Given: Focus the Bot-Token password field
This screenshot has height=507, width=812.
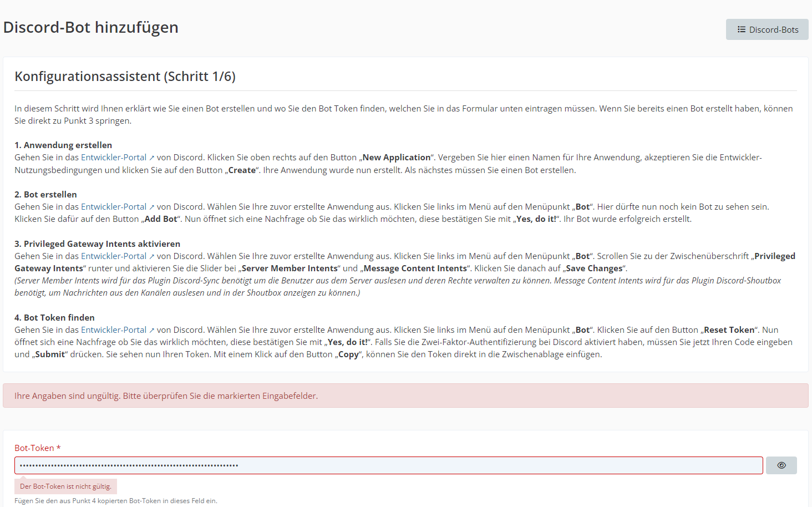Looking at the screenshot, I should pyautogui.click(x=388, y=465).
